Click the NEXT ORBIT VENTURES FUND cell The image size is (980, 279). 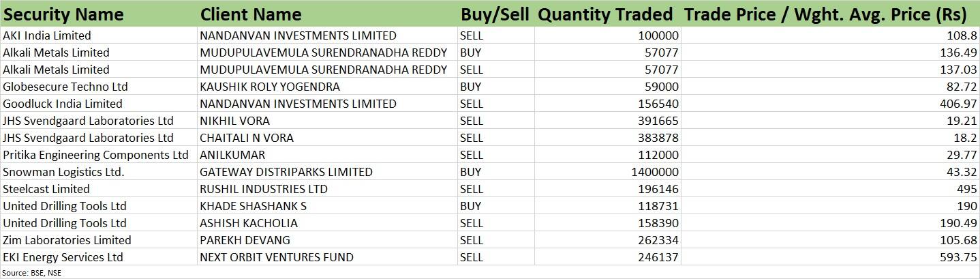tap(327, 257)
